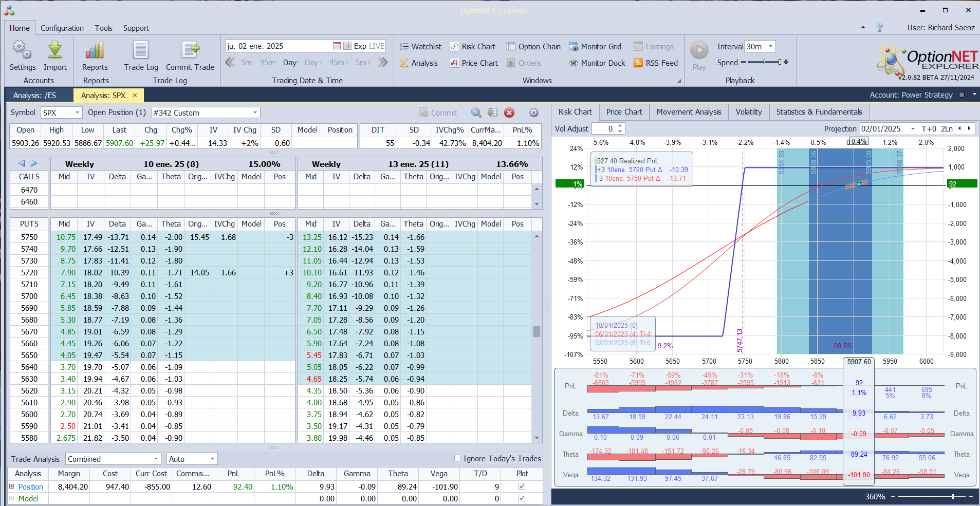Screen dimensions: 980x506
Task: Step forward 45 minutes with 45m+ button
Action: coord(339,63)
